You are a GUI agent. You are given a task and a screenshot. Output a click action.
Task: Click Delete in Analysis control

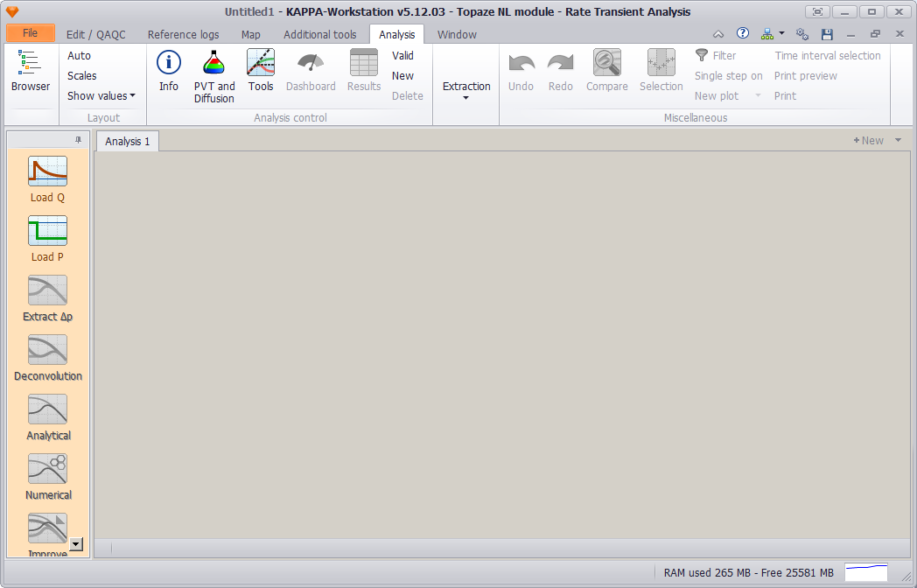coord(408,95)
